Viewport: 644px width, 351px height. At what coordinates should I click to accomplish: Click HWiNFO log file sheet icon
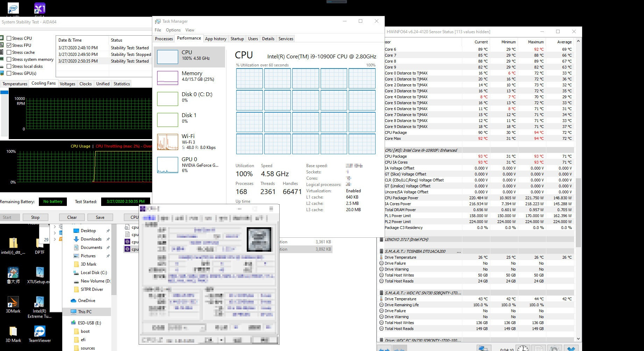coord(538,348)
